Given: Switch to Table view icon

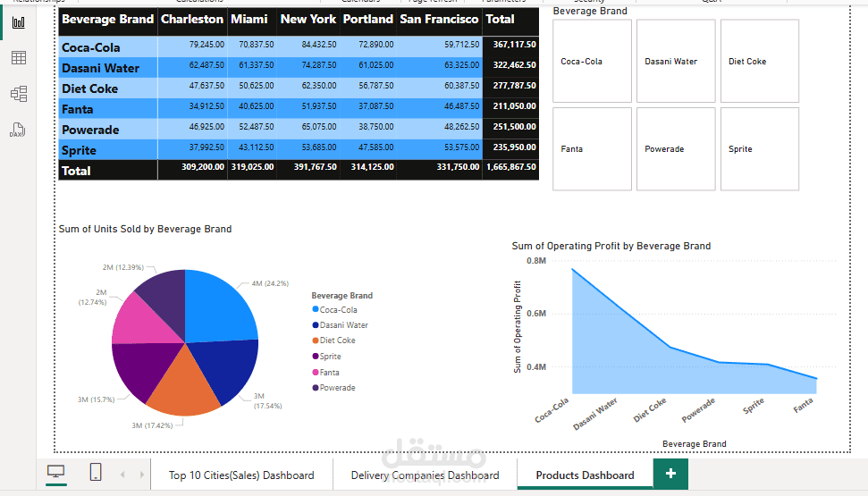Looking at the screenshot, I should click(x=18, y=58).
